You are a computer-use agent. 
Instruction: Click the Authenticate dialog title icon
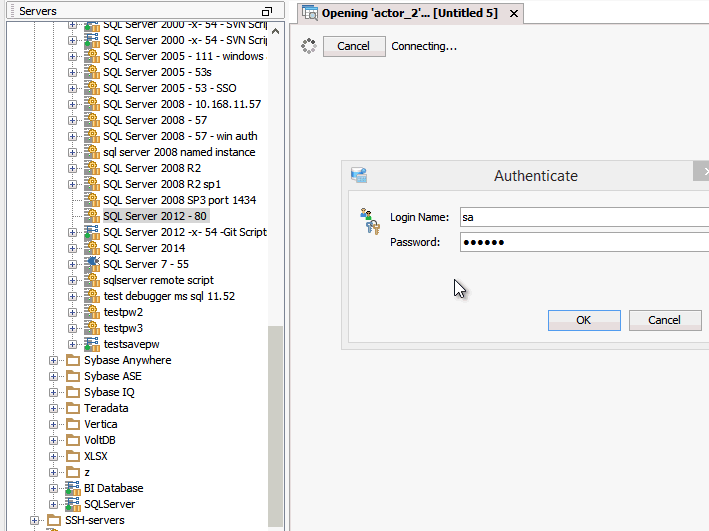[x=359, y=175]
